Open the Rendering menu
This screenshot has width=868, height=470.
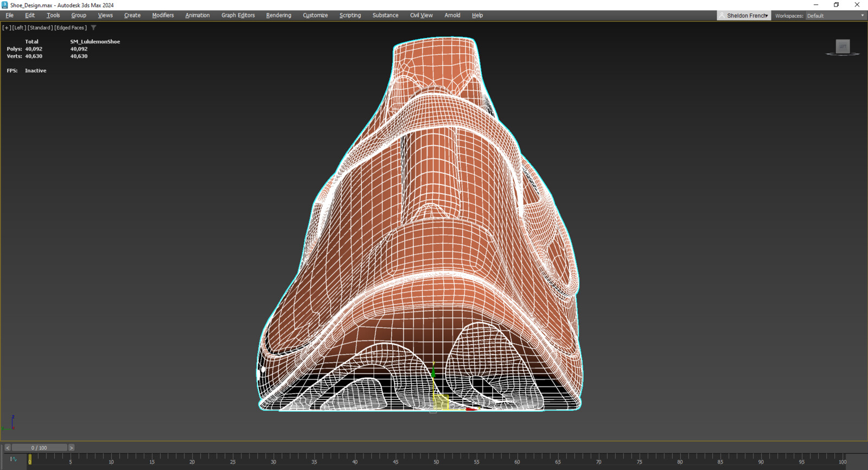click(278, 15)
